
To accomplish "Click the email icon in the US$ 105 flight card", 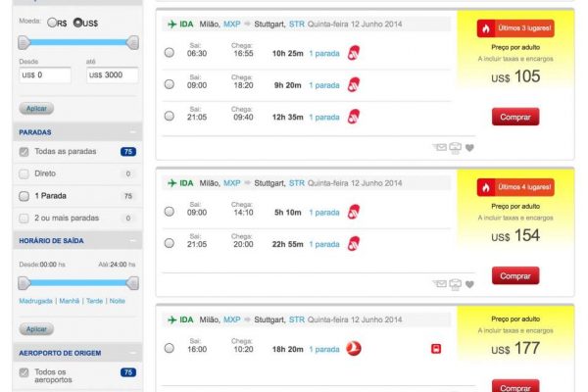I will pyautogui.click(x=439, y=148).
